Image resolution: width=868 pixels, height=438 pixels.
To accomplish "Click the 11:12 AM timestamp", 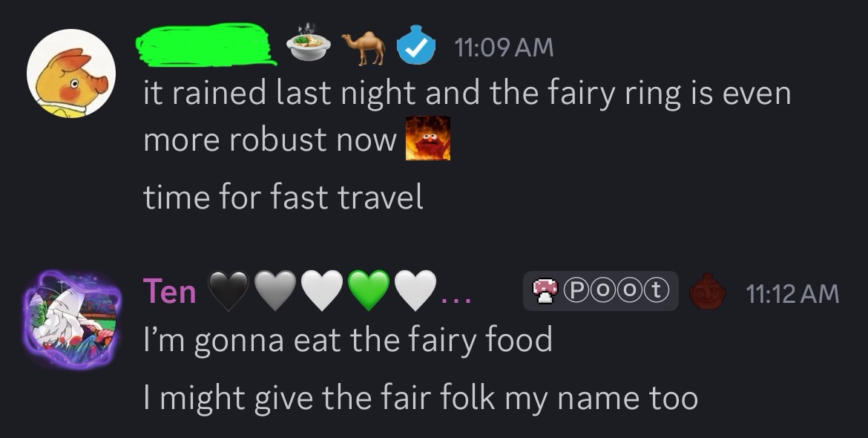I will click(x=792, y=293).
